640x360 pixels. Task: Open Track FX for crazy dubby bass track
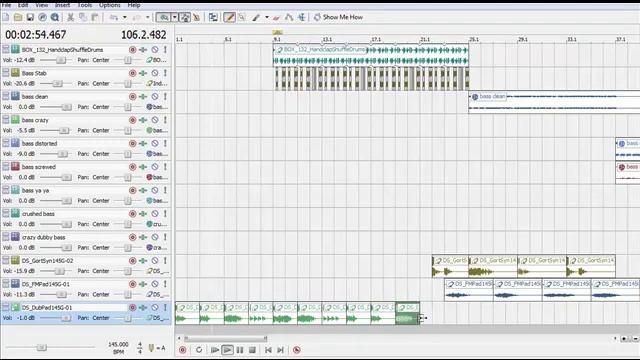pyautogui.click(x=143, y=237)
